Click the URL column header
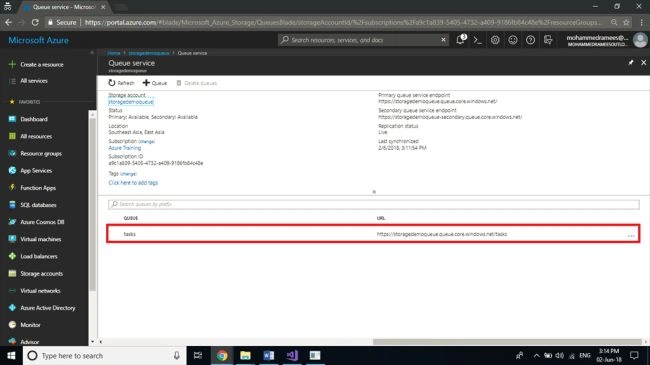This screenshot has height=365, width=650. pyautogui.click(x=381, y=218)
